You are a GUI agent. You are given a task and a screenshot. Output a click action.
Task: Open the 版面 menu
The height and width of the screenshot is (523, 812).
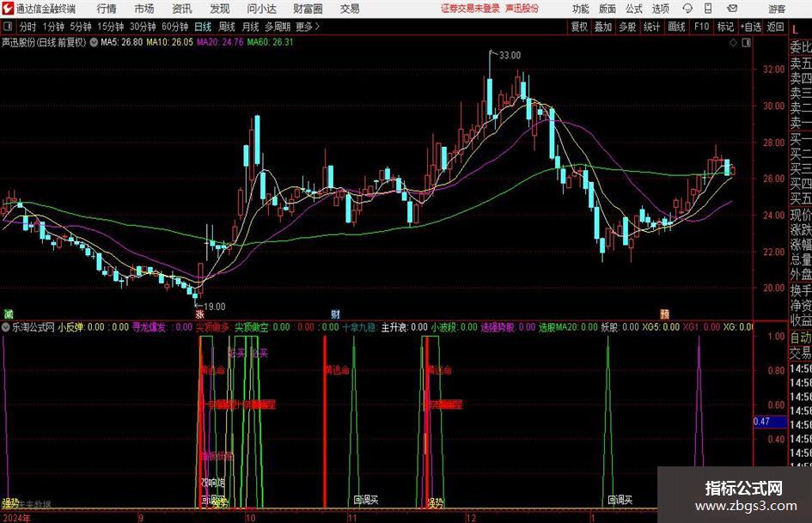coord(607,9)
